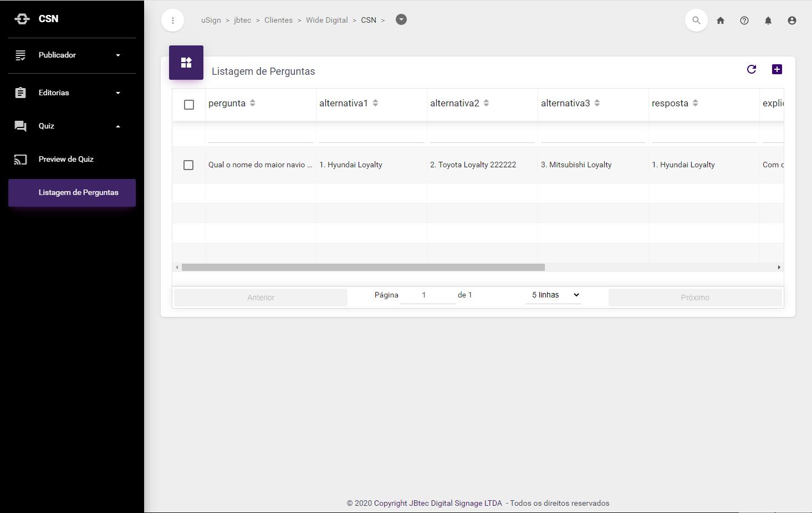Open notifications bell icon

coord(768,20)
